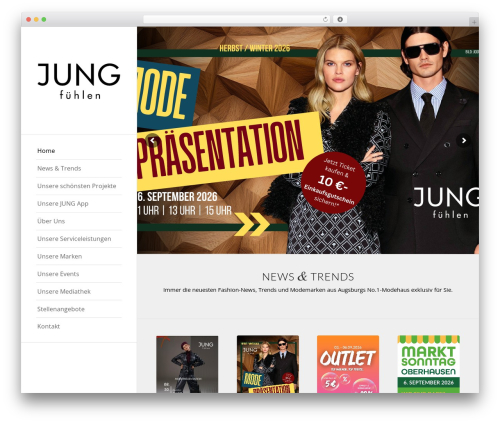Click the Modepräsentation hero banner image
Viewport: 500px width, 423px height.
(x=308, y=140)
